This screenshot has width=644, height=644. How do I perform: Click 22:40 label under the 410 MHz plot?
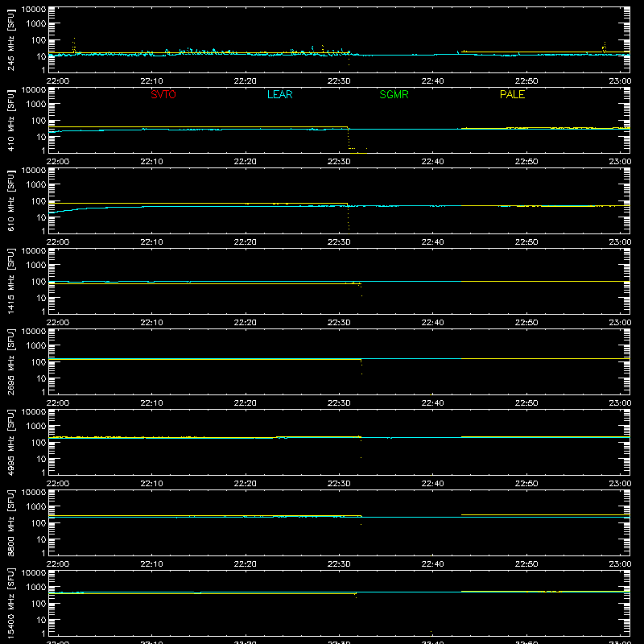pyautogui.click(x=432, y=162)
